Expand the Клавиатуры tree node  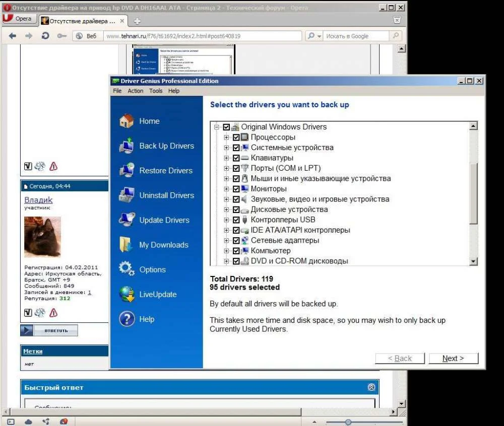click(226, 158)
